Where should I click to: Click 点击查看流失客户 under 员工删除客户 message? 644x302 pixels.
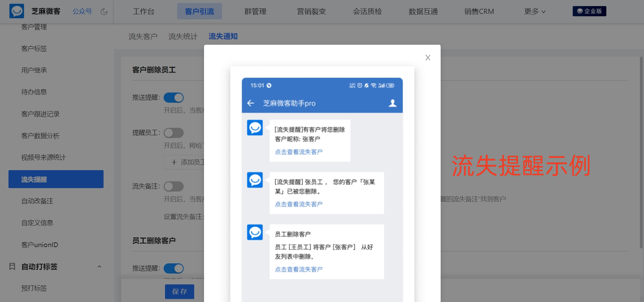click(299, 269)
